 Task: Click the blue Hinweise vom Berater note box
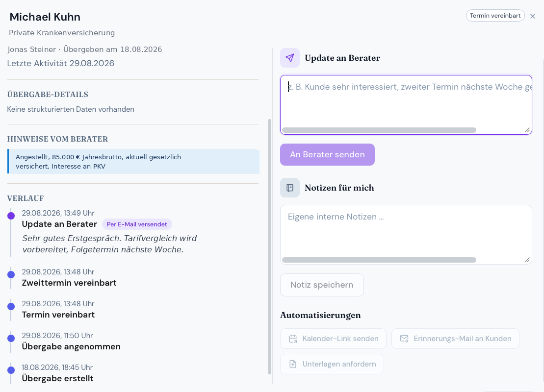[x=133, y=162]
